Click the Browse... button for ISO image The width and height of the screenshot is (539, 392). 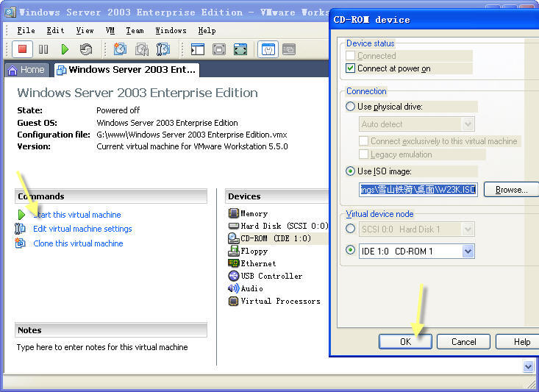pyautogui.click(x=512, y=190)
